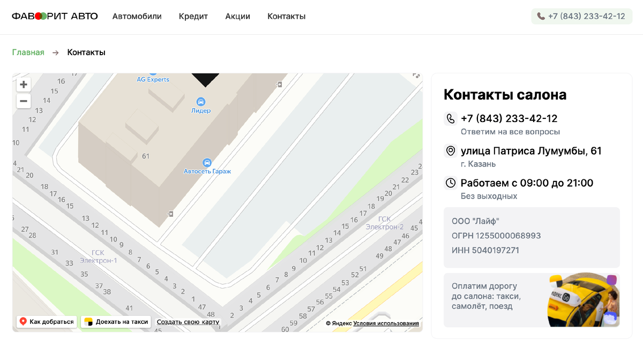Click the clock icon next to working hours
This screenshot has height=364, width=643.
(450, 183)
